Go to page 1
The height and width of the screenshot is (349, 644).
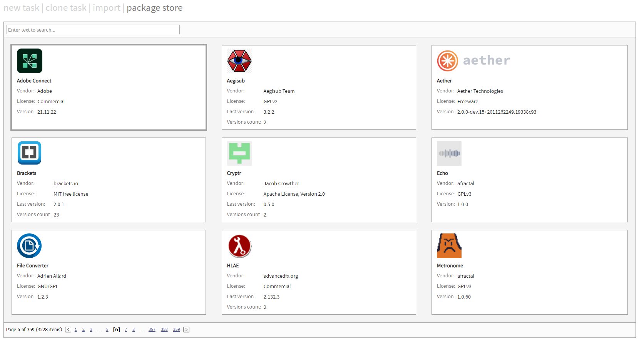point(76,329)
